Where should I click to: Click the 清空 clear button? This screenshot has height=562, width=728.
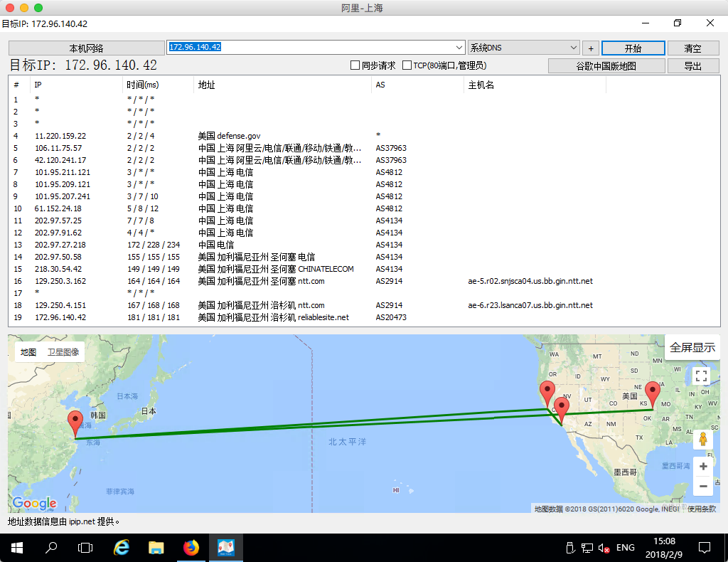pyautogui.click(x=692, y=48)
